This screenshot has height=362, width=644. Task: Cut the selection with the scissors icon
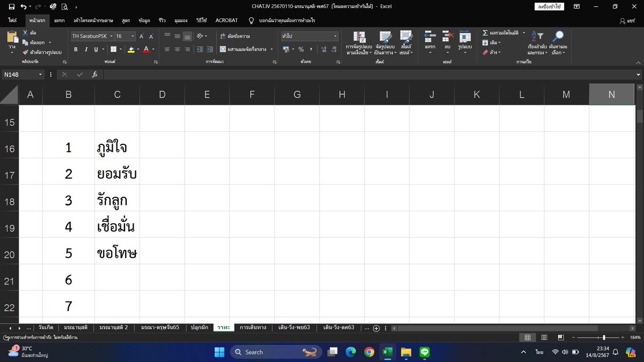coord(25,33)
